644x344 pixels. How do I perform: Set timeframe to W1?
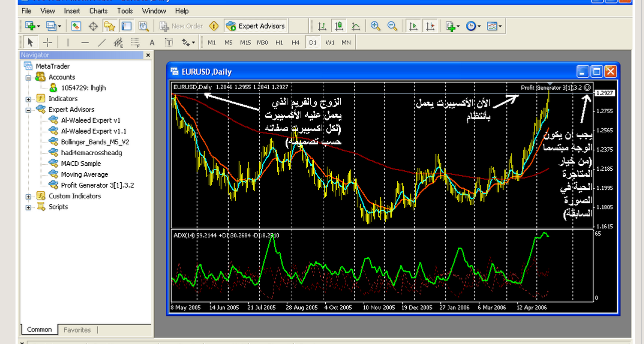click(x=330, y=43)
